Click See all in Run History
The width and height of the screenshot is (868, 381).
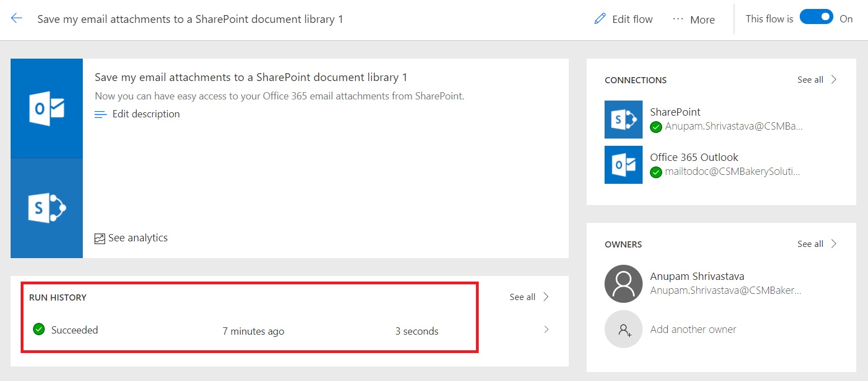click(x=522, y=297)
